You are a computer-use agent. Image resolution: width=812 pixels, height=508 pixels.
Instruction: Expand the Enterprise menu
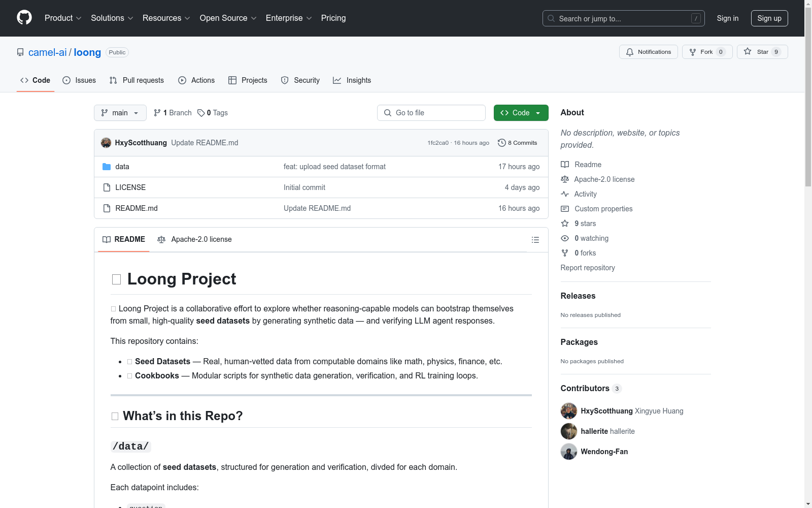click(289, 18)
